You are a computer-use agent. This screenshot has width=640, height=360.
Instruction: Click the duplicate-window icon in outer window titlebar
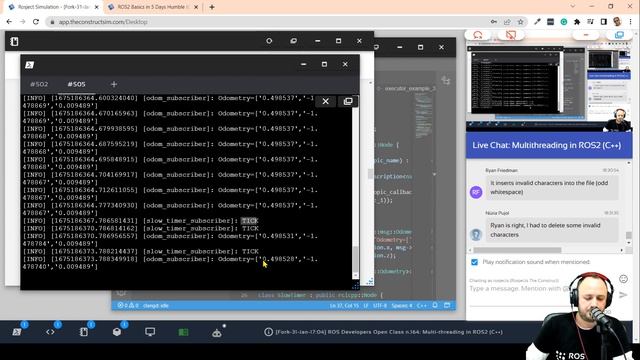point(293,41)
